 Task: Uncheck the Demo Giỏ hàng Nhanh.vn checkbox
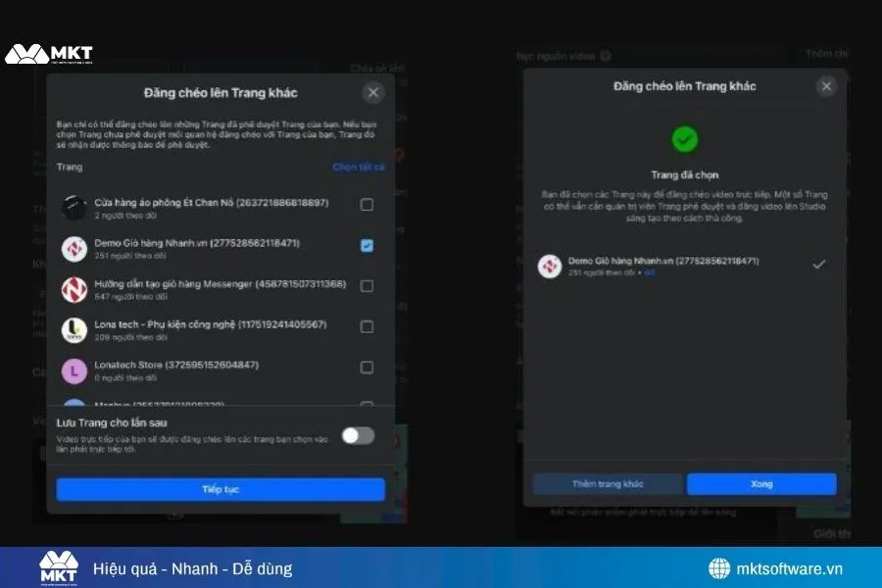click(x=367, y=245)
